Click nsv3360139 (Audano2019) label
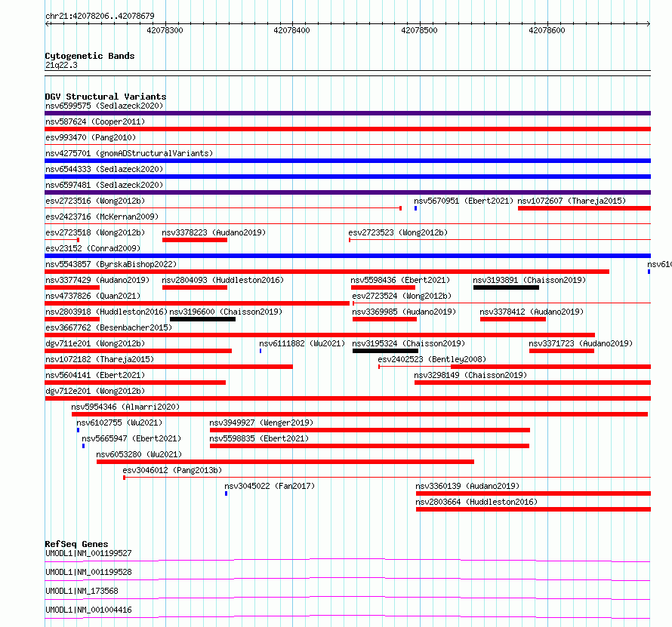Screen dimensions: 672x627 point(467,486)
